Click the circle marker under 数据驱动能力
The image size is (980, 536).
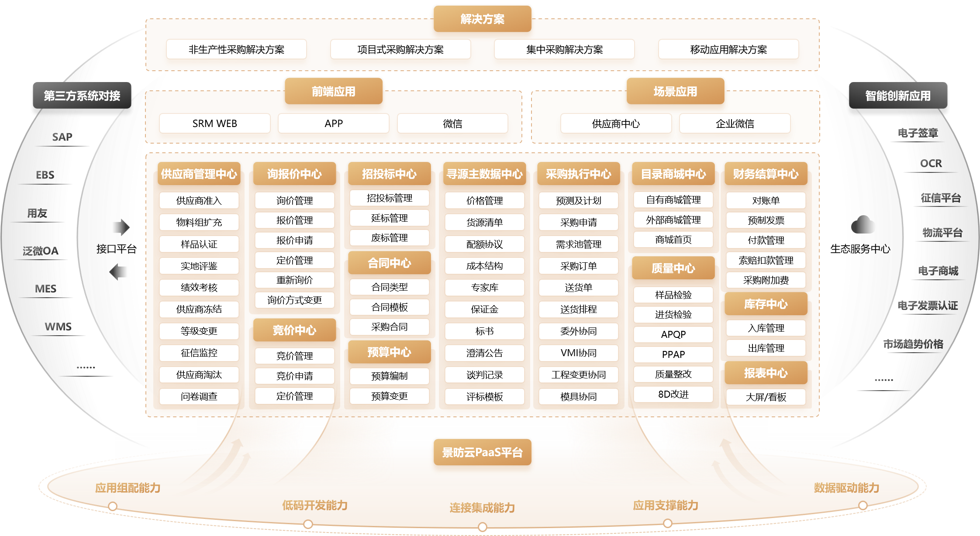[863, 505]
